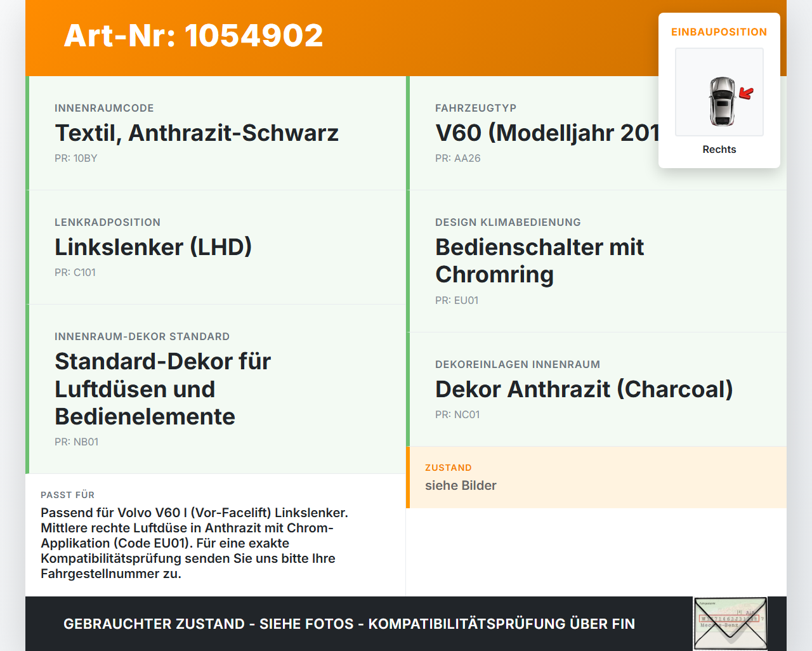The image size is (812, 651).
Task: Click the DESIGN KLIMABEDIENUNG label
Action: click(x=508, y=222)
